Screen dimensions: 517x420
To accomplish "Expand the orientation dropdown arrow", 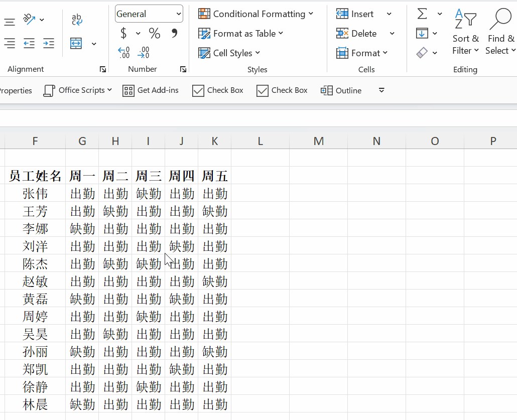I will click(42, 20).
